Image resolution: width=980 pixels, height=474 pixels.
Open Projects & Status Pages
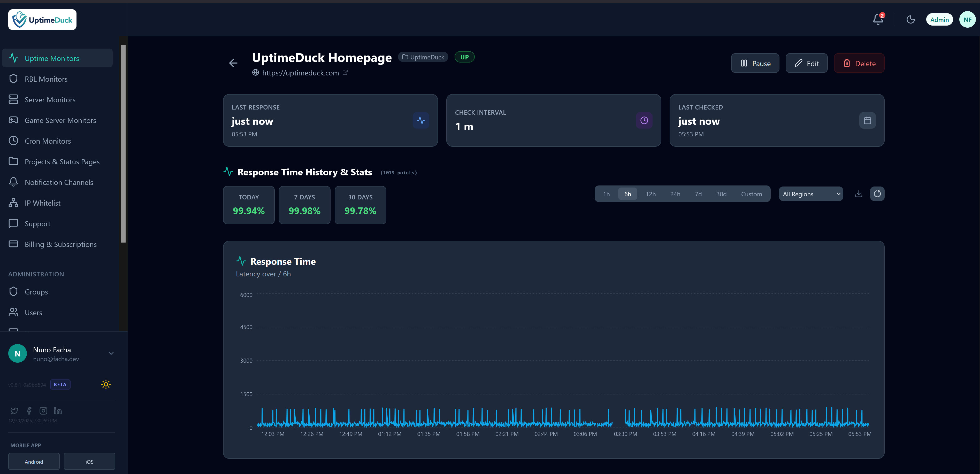(62, 161)
